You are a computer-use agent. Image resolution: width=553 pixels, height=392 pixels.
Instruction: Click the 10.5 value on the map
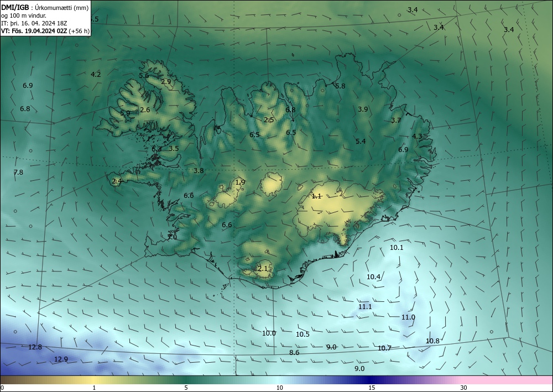coord(302,334)
